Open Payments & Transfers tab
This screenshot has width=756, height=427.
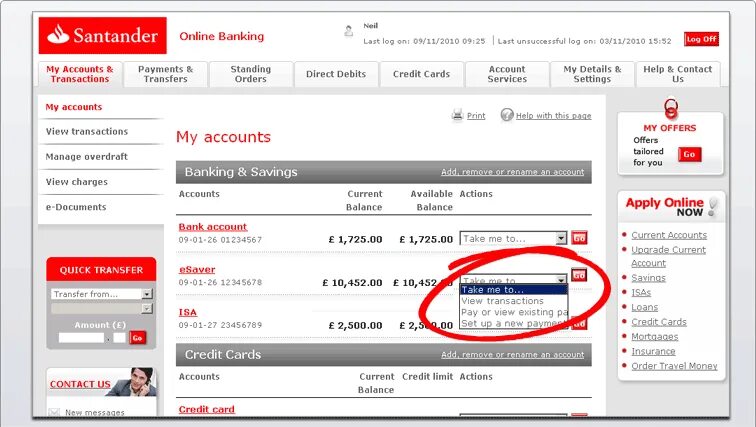click(x=165, y=74)
